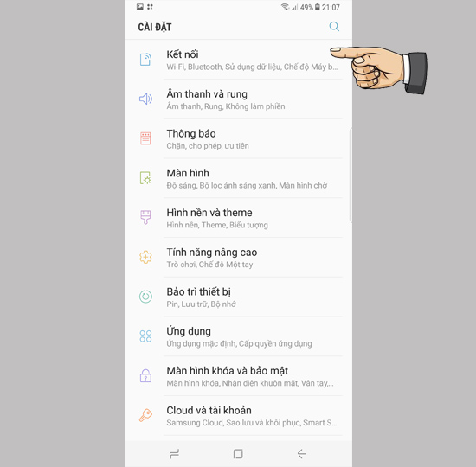Tap the Âm thanh và rung speaker icon
This screenshot has height=467, width=476.
(145, 99)
